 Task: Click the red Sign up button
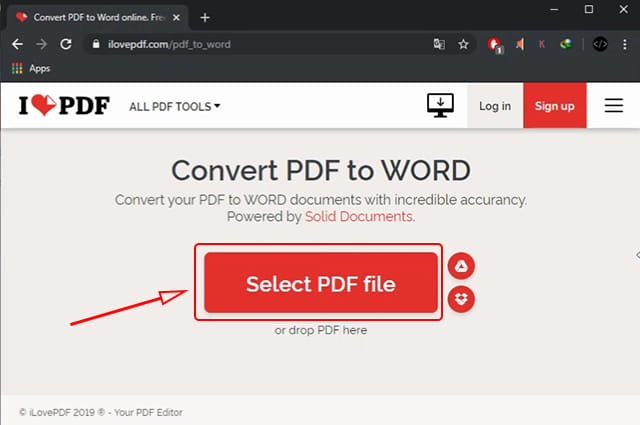[555, 106]
